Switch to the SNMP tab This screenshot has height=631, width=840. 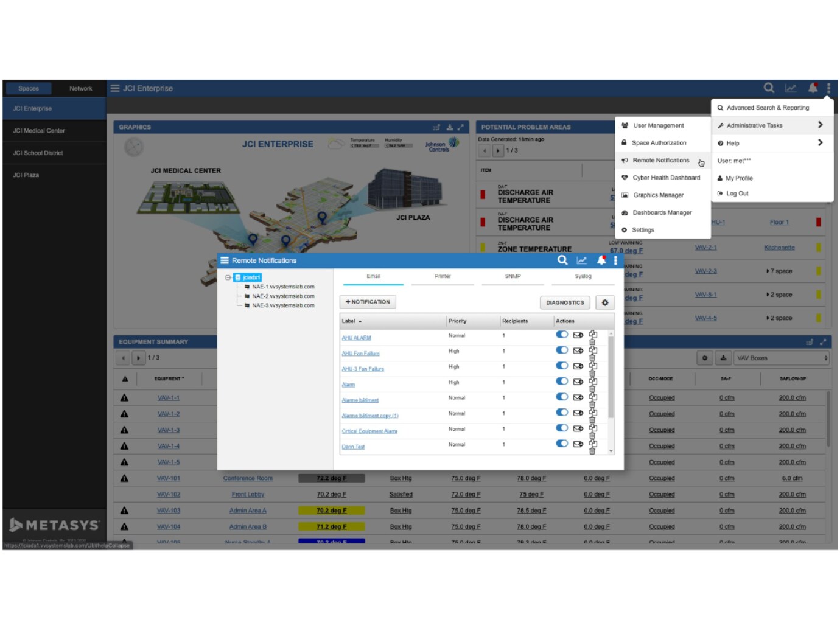pos(512,276)
